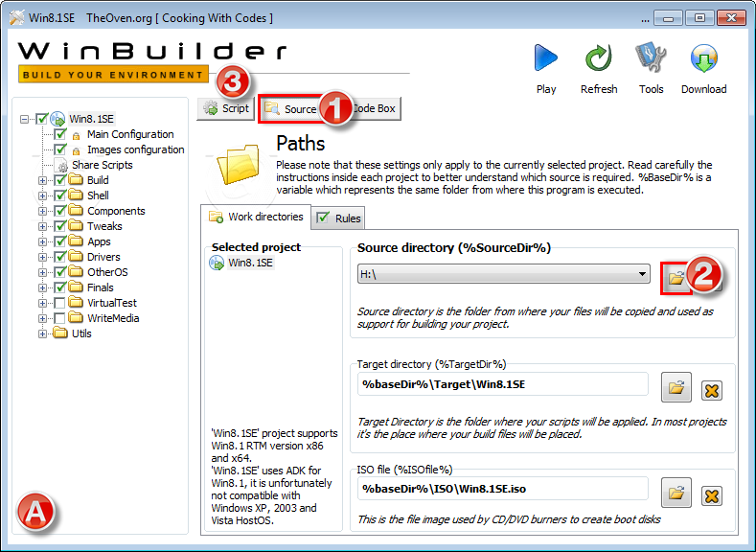Image resolution: width=756 pixels, height=552 pixels.
Task: Open the Work directories tab
Action: tap(256, 217)
